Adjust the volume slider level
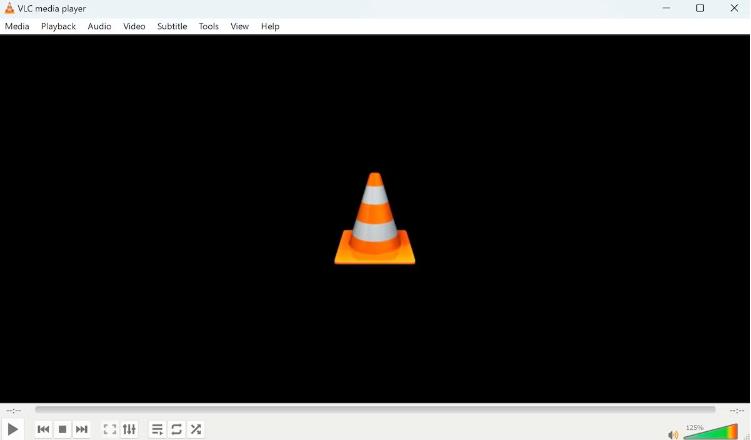The image size is (751, 440). pos(711,431)
